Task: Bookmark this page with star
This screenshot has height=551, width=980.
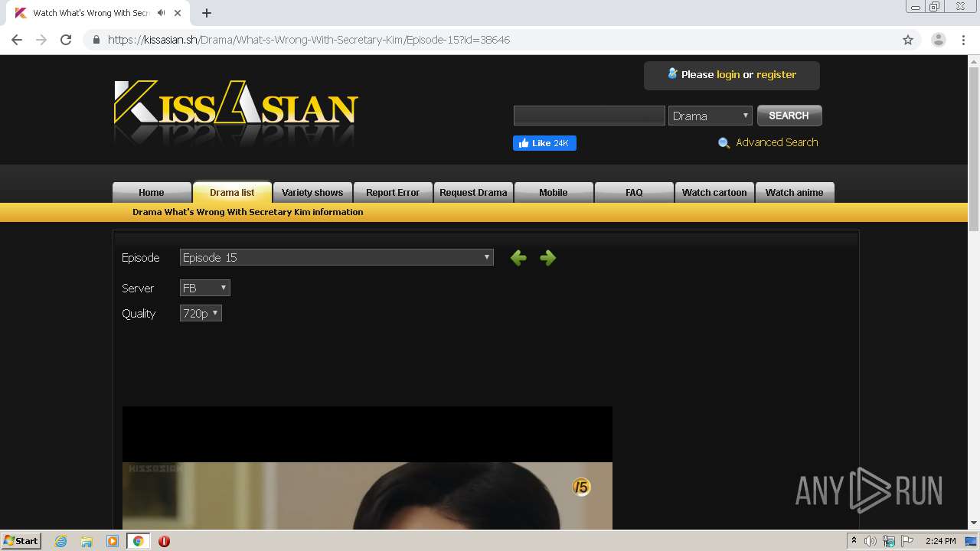Action: pyautogui.click(x=908, y=40)
